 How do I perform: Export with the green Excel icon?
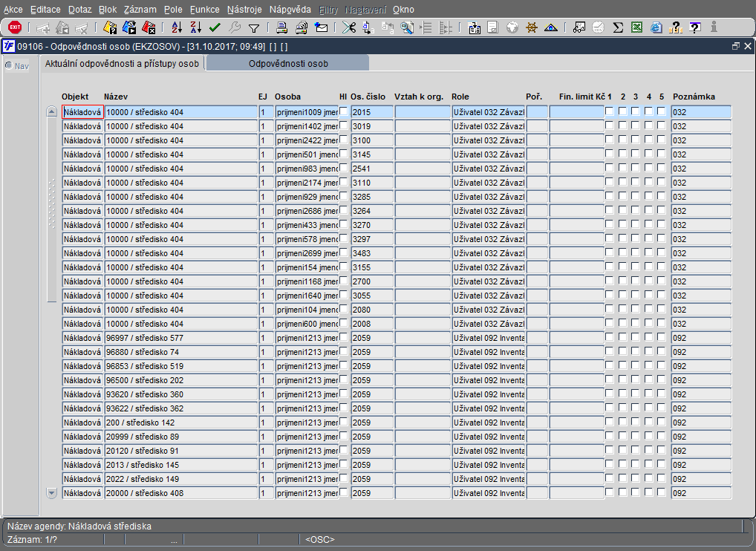click(637, 27)
